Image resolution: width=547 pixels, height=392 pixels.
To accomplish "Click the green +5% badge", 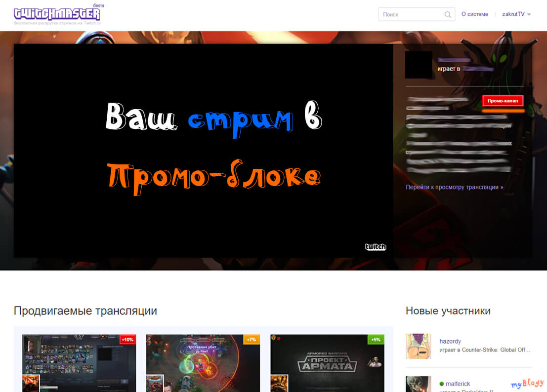I will tap(376, 340).
